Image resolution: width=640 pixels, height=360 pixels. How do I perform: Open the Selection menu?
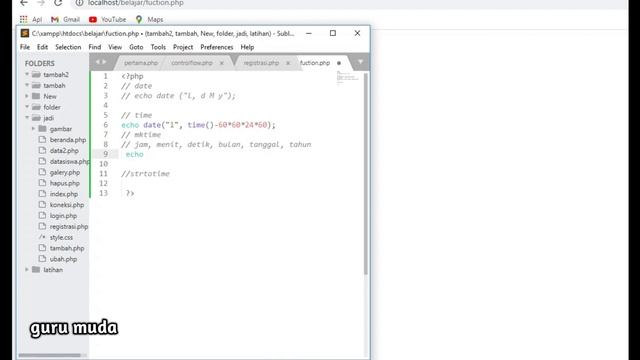pyautogui.click(x=68, y=47)
